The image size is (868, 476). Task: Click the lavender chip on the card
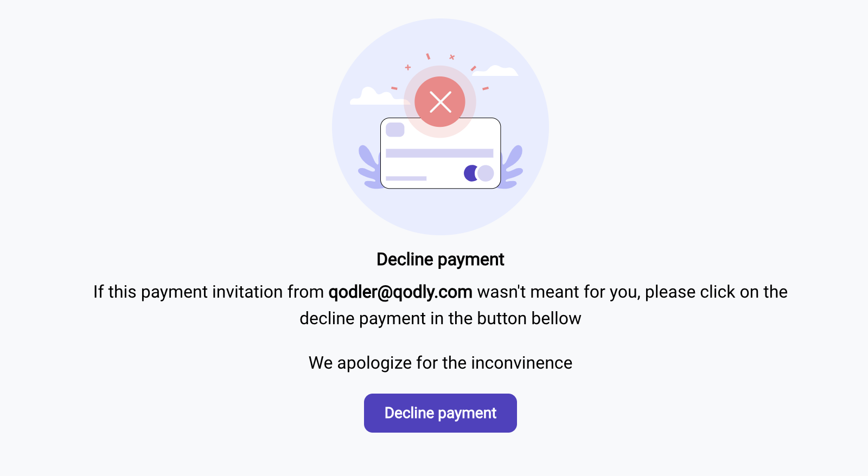tap(395, 130)
